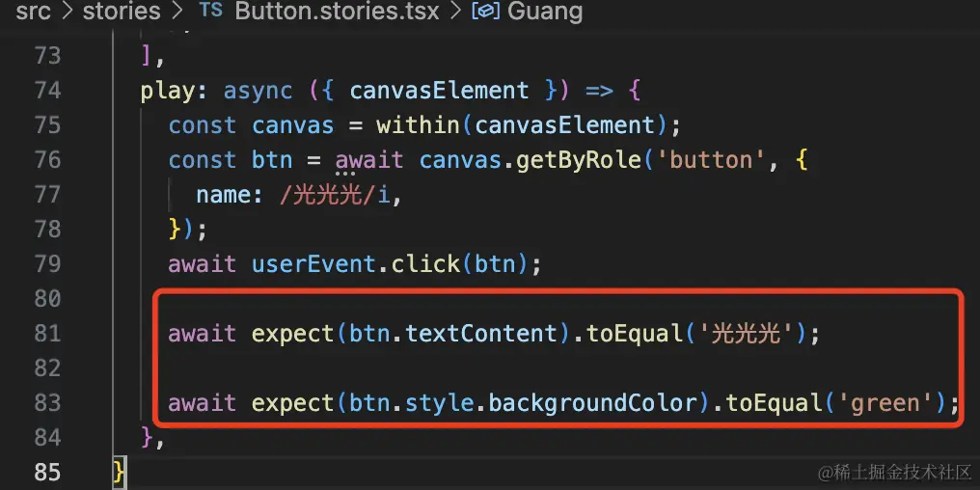Click 'canvasElement' parameter on line 74
Screen dimensions: 980x490
(x=439, y=92)
